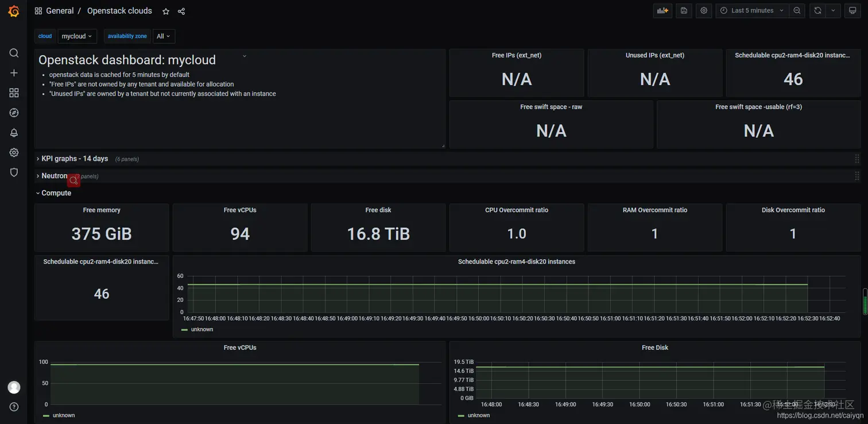Open the Alerting bell icon
The width and height of the screenshot is (868, 424).
pos(14,133)
